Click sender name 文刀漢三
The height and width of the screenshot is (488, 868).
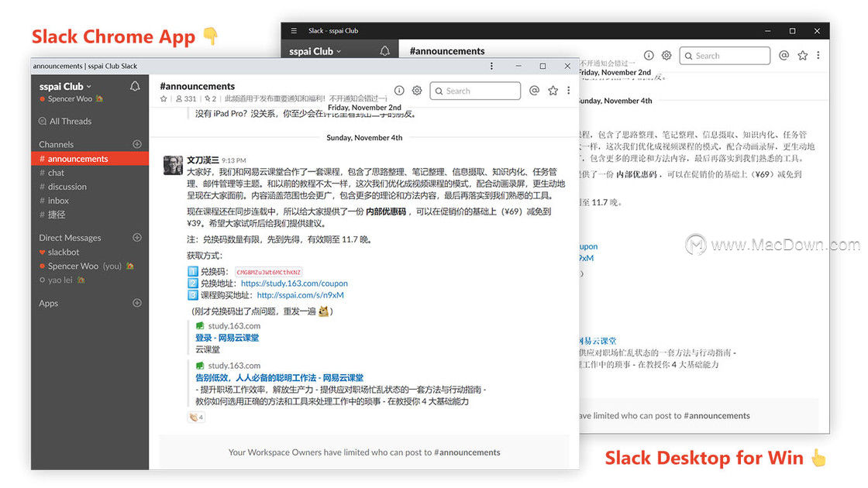[x=202, y=160]
